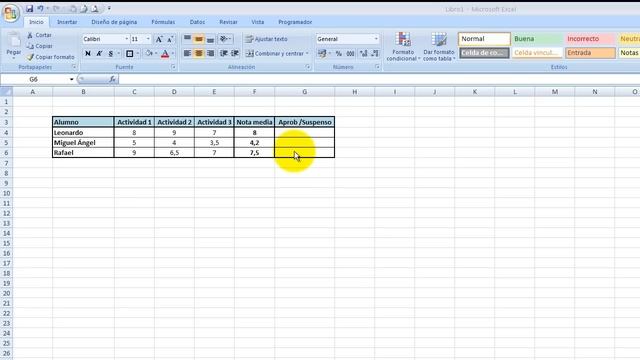
Task: Open the Vista tab
Action: 258,22
